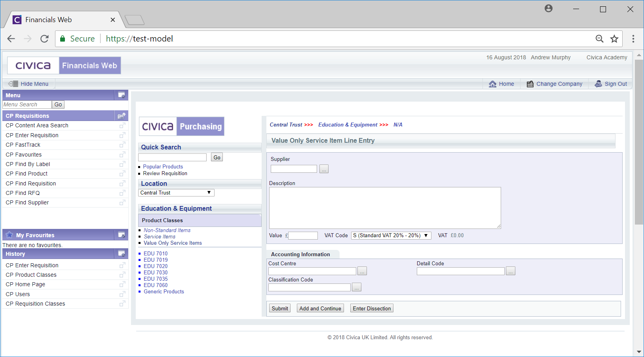Click new-window icon beside CP Product Classes
Viewport: 644px width, 357px height.
pyautogui.click(x=122, y=275)
